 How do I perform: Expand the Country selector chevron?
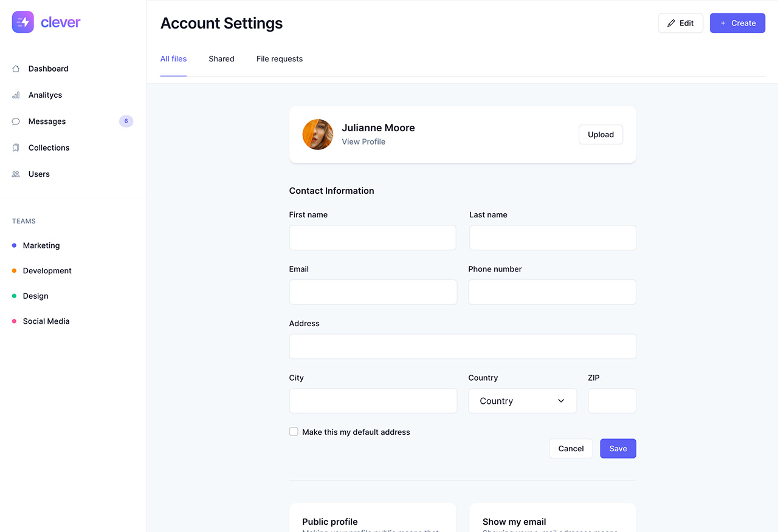click(561, 401)
